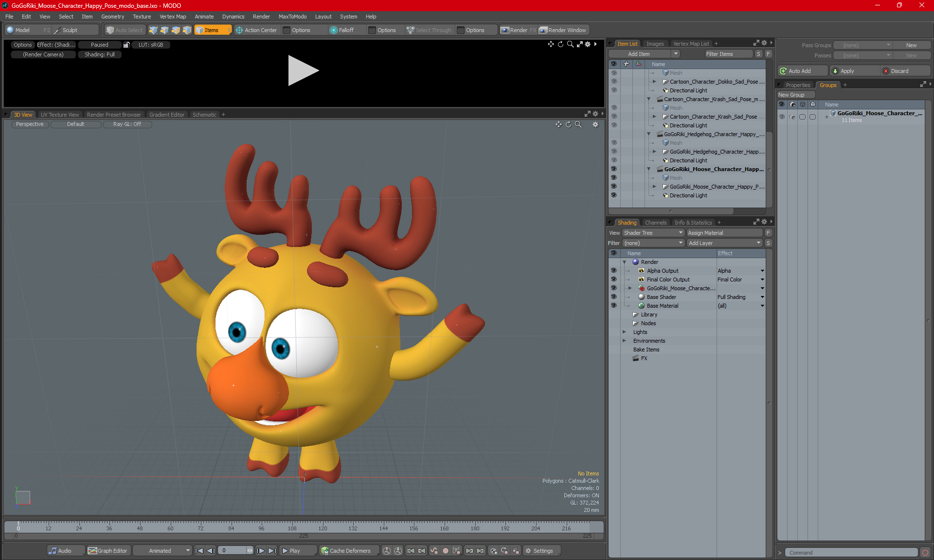Select Materials selection mode icon

187,30
